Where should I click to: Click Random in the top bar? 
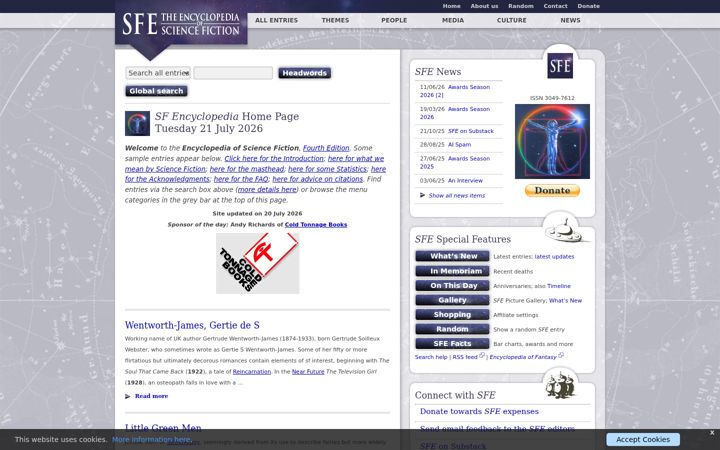tap(521, 6)
